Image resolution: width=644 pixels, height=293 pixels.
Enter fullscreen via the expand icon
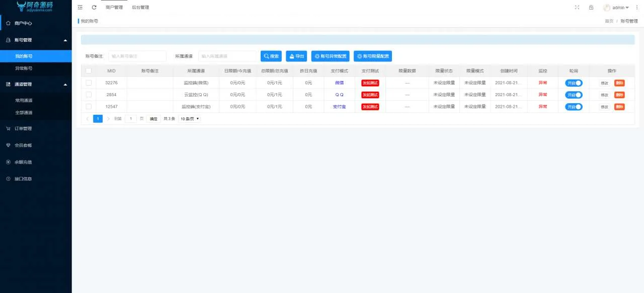577,7
